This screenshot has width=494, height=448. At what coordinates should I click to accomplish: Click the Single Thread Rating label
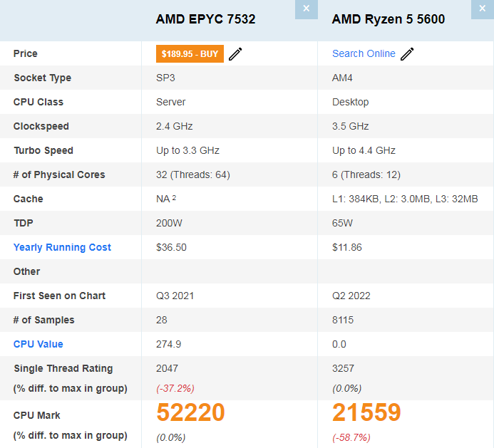tap(63, 368)
